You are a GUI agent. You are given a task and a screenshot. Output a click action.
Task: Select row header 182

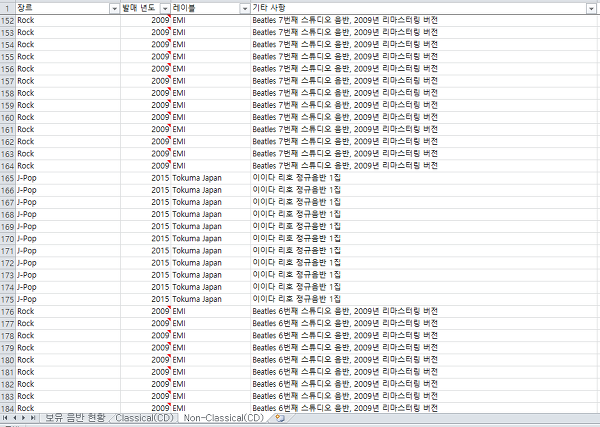(8, 385)
